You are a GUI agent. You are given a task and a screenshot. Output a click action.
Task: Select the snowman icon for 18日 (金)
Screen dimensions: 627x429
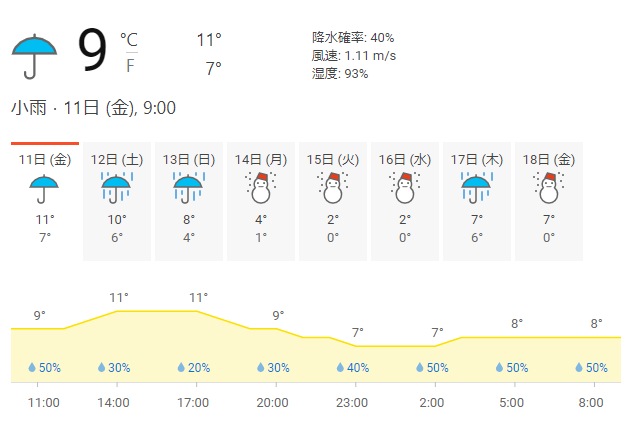tap(549, 188)
